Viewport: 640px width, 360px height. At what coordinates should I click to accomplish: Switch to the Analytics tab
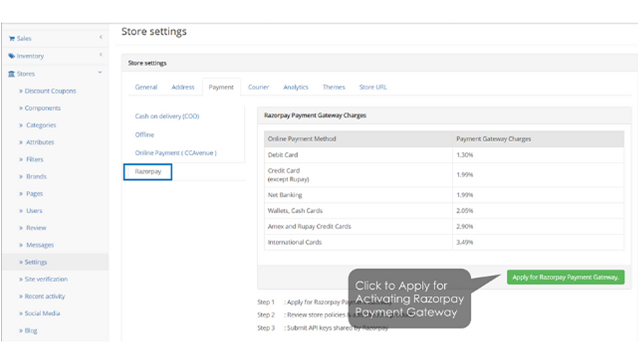tap(296, 87)
